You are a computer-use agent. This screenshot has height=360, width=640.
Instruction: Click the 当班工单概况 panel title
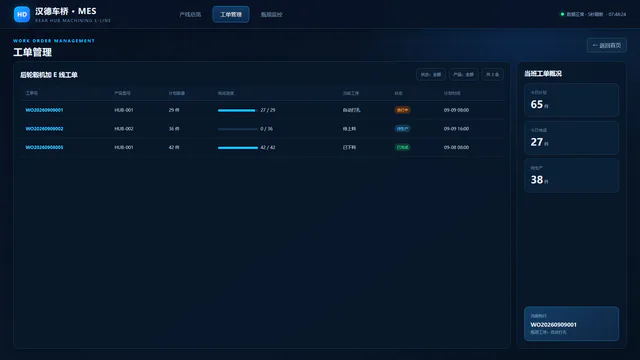[x=543, y=73]
